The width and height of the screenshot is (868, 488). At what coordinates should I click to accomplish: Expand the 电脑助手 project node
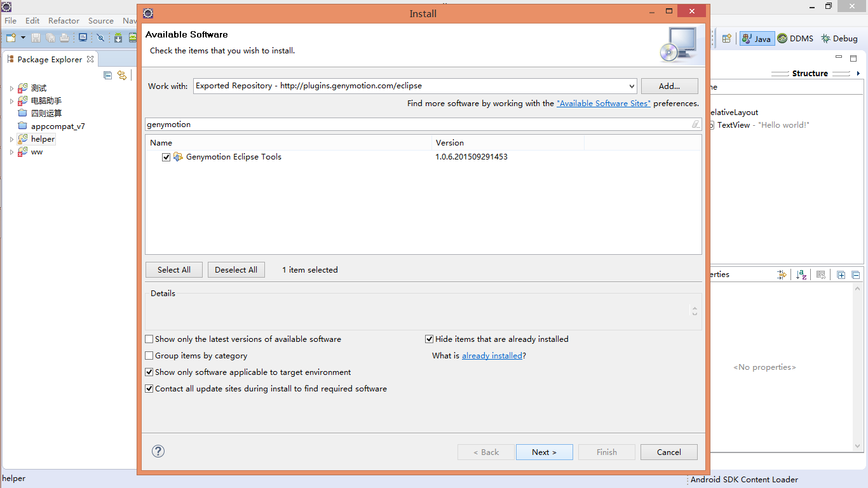point(11,101)
